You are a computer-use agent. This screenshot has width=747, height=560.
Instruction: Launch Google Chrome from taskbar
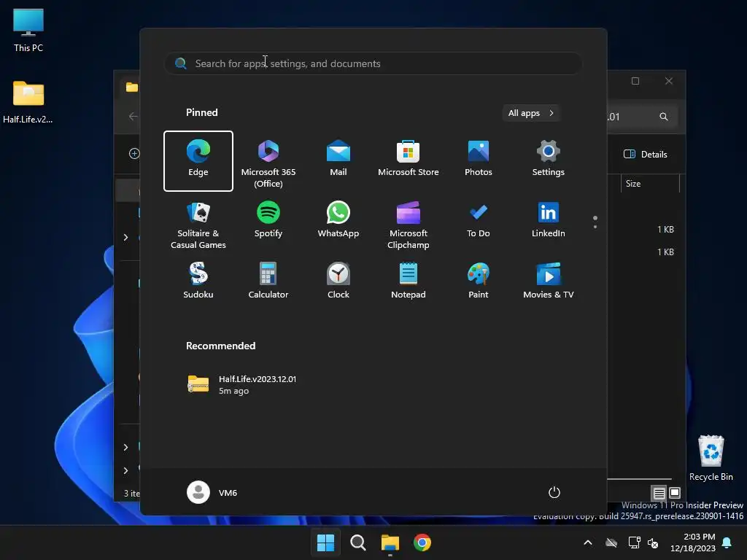pyautogui.click(x=422, y=542)
